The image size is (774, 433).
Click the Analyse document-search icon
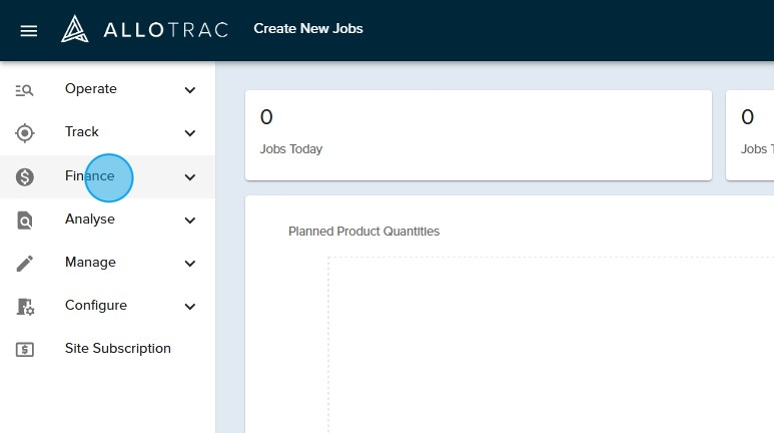click(25, 220)
